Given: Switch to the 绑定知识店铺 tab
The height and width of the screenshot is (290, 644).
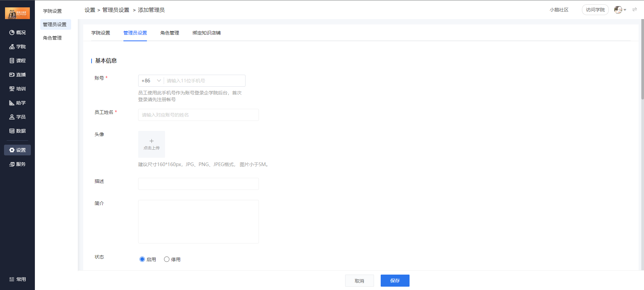Looking at the screenshot, I should pyautogui.click(x=207, y=33).
